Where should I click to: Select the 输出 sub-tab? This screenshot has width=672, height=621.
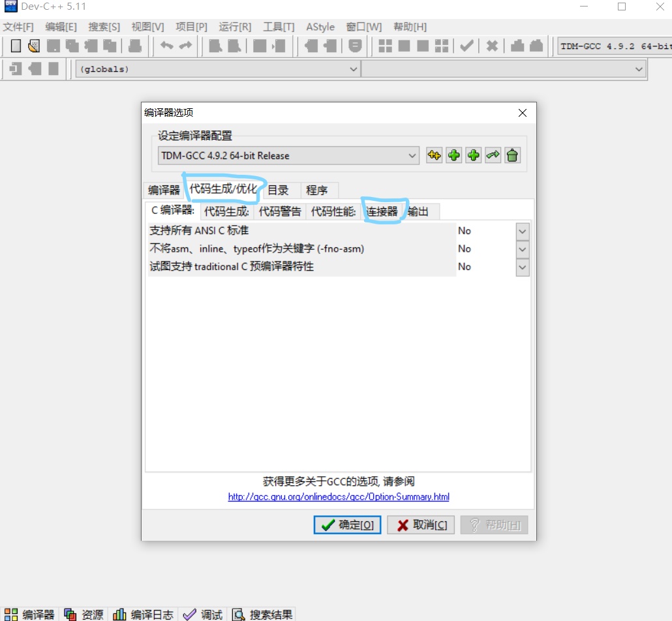pyautogui.click(x=418, y=211)
